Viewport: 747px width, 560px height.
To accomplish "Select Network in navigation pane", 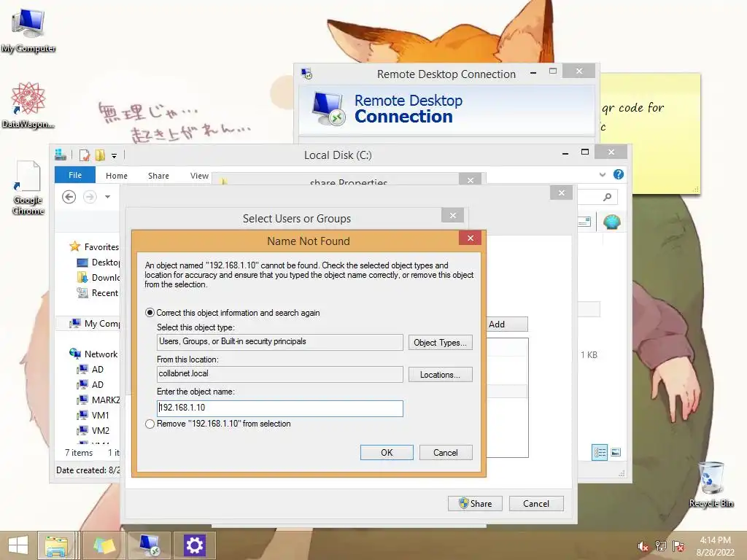I will coord(93,354).
